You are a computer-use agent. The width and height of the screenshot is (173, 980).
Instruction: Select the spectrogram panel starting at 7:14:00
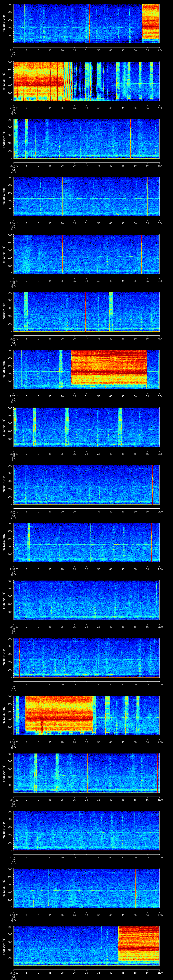tap(87, 773)
